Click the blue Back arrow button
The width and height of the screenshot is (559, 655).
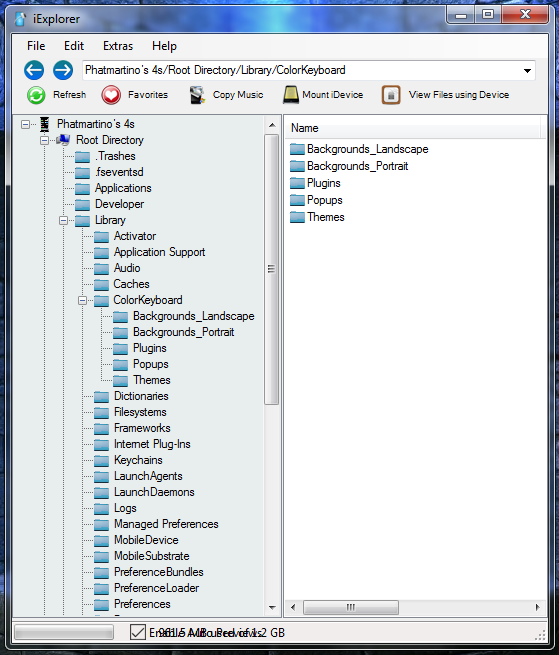click(x=34, y=70)
